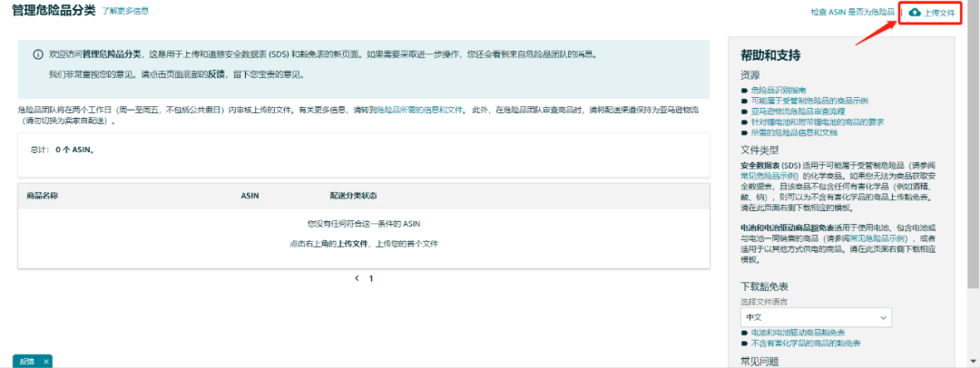Screen dimensions: 980x368
Task: Download the 不含有害化学品的商品的豁免表 template
Action: pyautogui.click(x=805, y=344)
